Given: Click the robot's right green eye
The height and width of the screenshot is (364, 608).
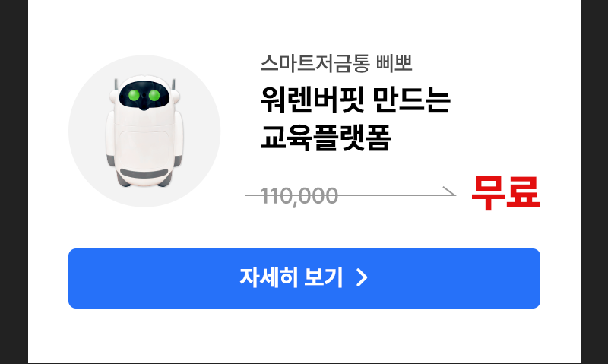Looking at the screenshot, I should point(154,95).
